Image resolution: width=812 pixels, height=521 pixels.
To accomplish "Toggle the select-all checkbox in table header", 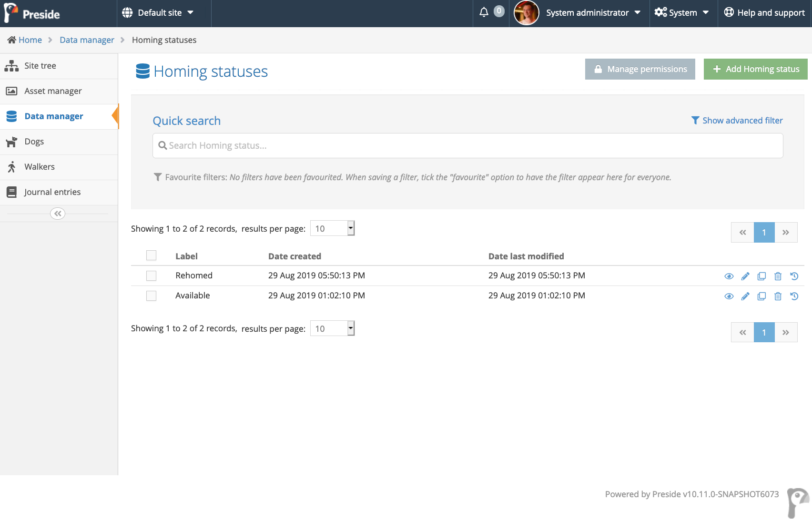I will [151, 255].
